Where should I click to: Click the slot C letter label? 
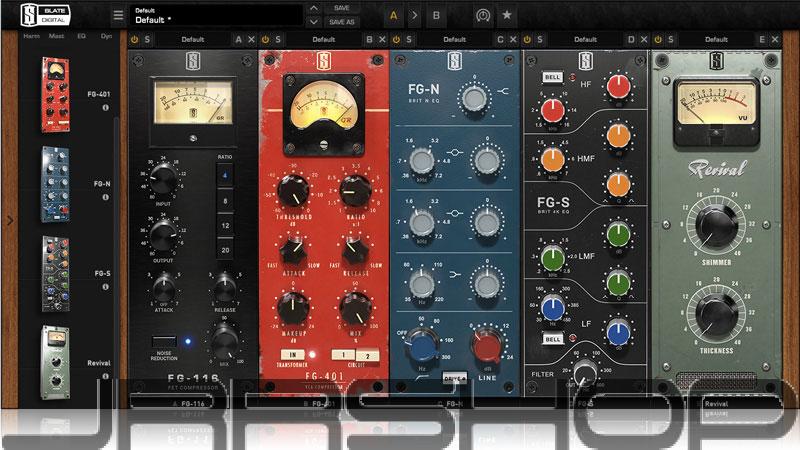tap(500, 39)
